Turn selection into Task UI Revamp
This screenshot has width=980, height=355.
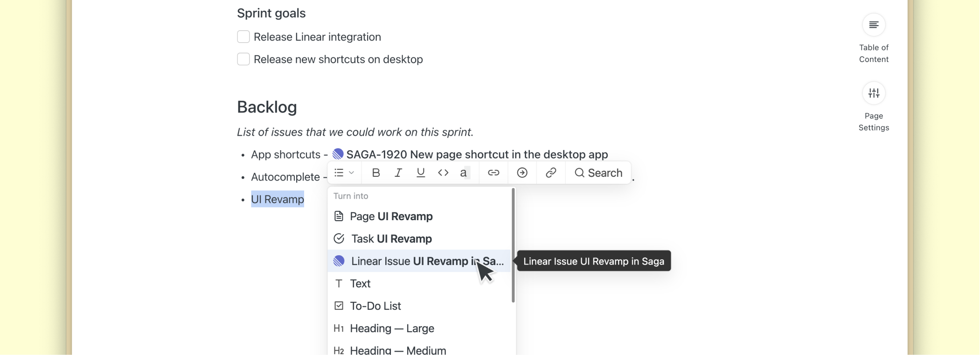point(391,239)
